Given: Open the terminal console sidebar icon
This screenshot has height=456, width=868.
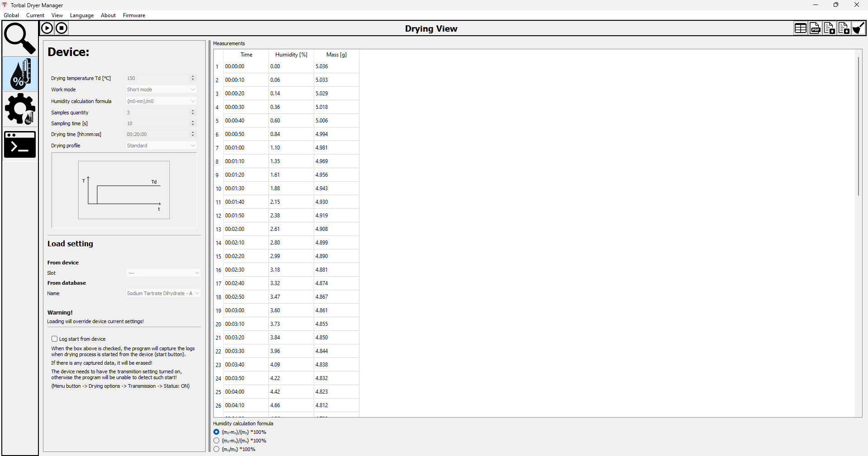Looking at the screenshot, I should pyautogui.click(x=20, y=145).
